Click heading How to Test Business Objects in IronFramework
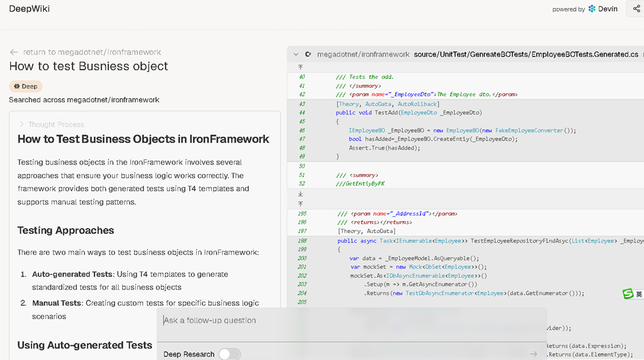This screenshot has height=360, width=644. tap(143, 139)
